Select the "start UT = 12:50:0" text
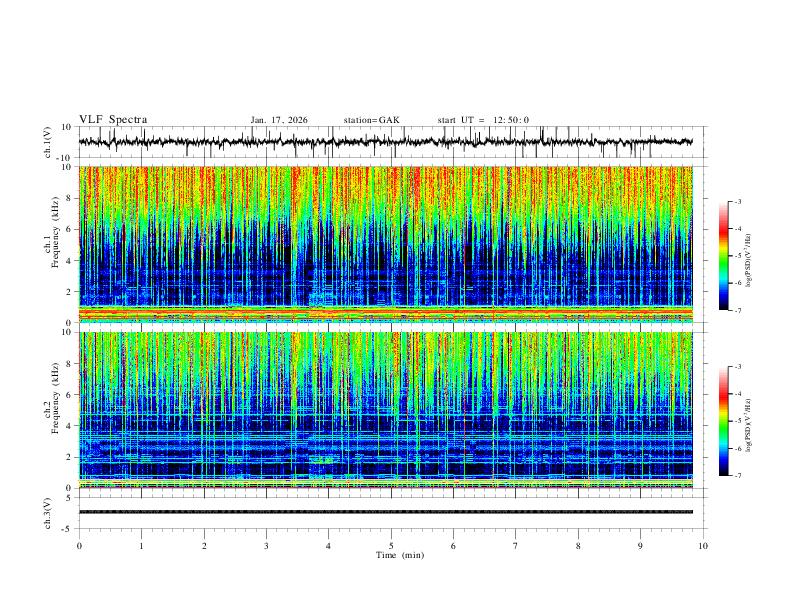Screen dimensions: 792x612 coord(483,120)
